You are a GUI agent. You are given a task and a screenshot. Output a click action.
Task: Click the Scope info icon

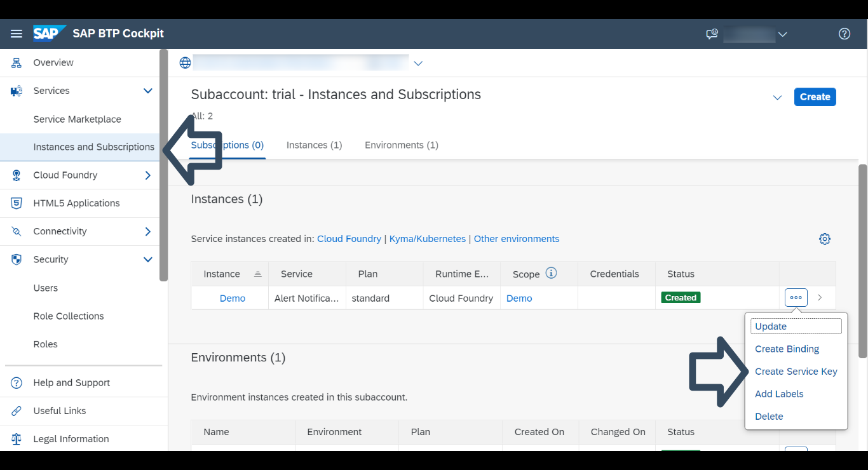coord(552,273)
